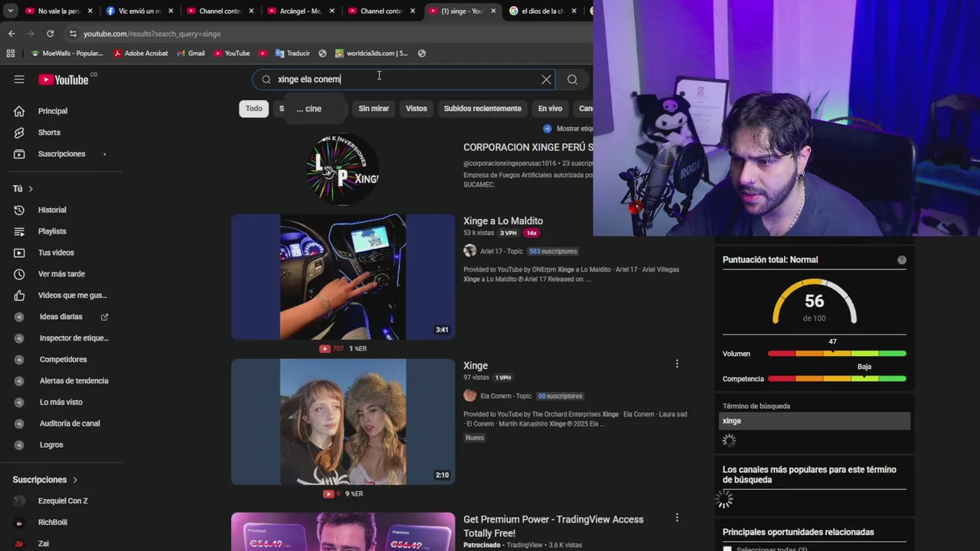Click the 56 de 100 score gauge
The image size is (980, 551).
(814, 302)
